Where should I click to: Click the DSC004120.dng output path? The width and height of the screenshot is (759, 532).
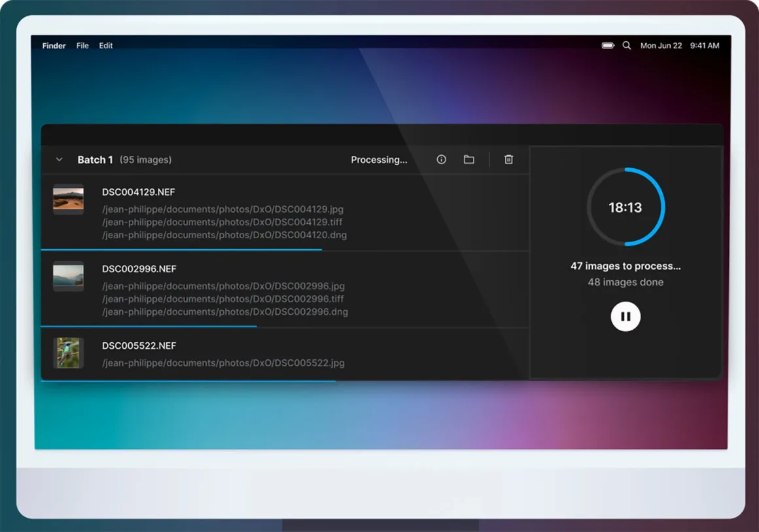click(224, 235)
